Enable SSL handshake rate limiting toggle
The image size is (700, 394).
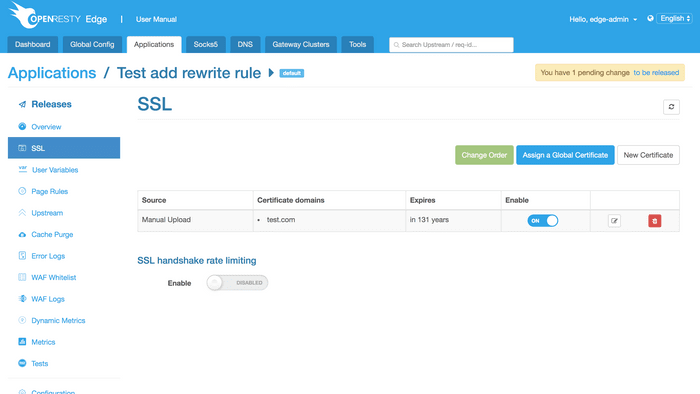[237, 282]
